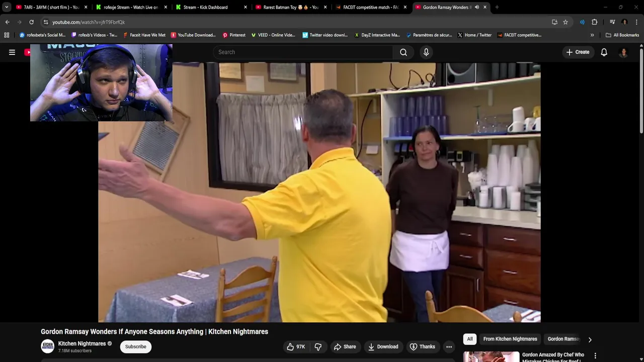Screen dimensions: 644x362
Task: Open DayZ Interactive Ma... bookmark
Action: pos(377,35)
